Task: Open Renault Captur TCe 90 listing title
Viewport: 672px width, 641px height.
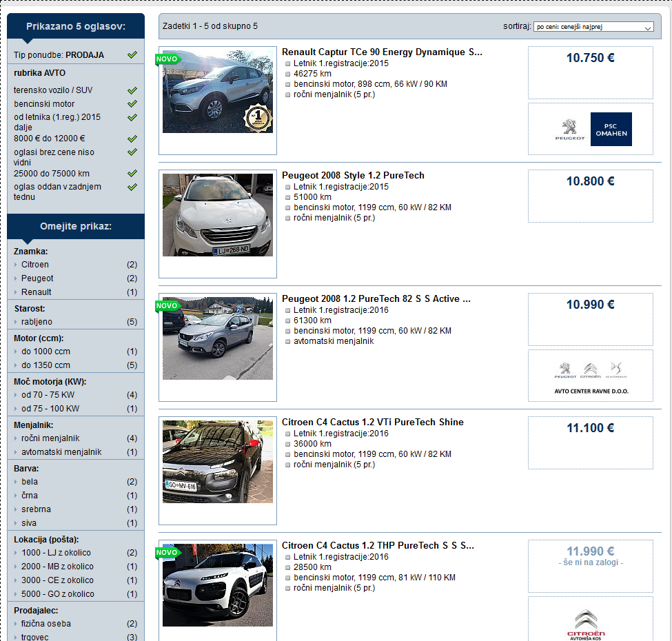Action: [382, 52]
